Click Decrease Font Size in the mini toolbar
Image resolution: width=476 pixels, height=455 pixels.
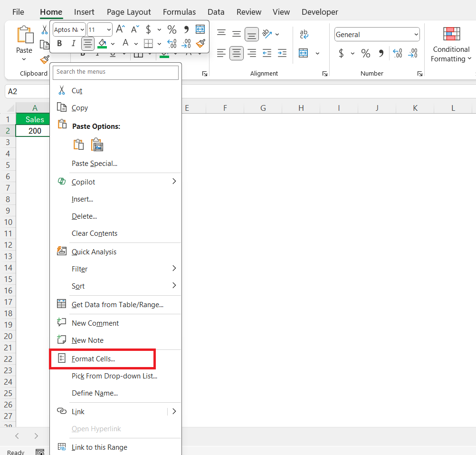click(x=135, y=29)
